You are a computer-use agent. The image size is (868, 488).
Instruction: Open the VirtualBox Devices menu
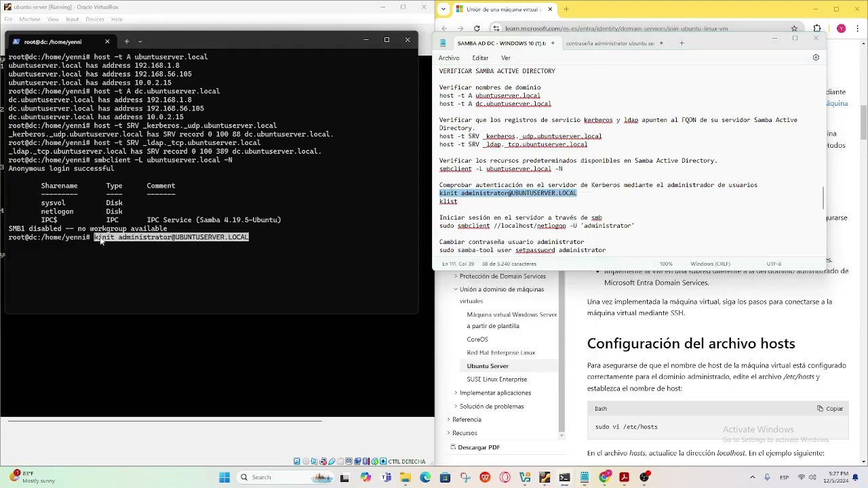click(95, 19)
